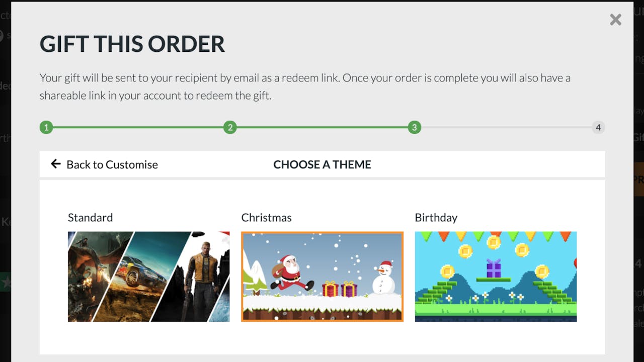Go to step 1 circle in progress bar
Viewport: 644px width, 362px height.
[x=46, y=127]
